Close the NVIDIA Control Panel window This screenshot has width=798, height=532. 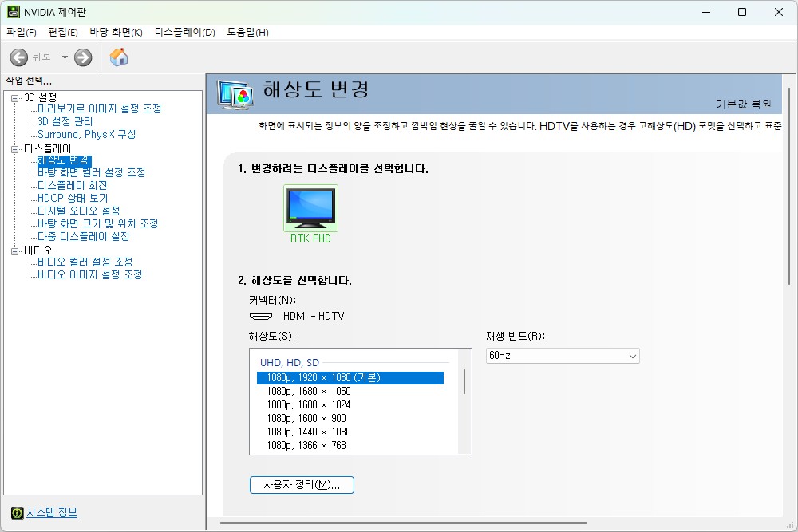pyautogui.click(x=779, y=12)
